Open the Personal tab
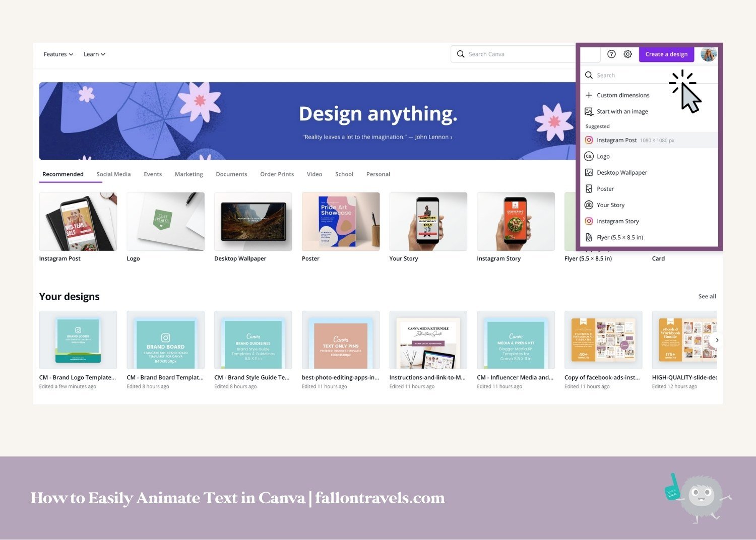Screen dimensions: 756x540 click(x=378, y=174)
